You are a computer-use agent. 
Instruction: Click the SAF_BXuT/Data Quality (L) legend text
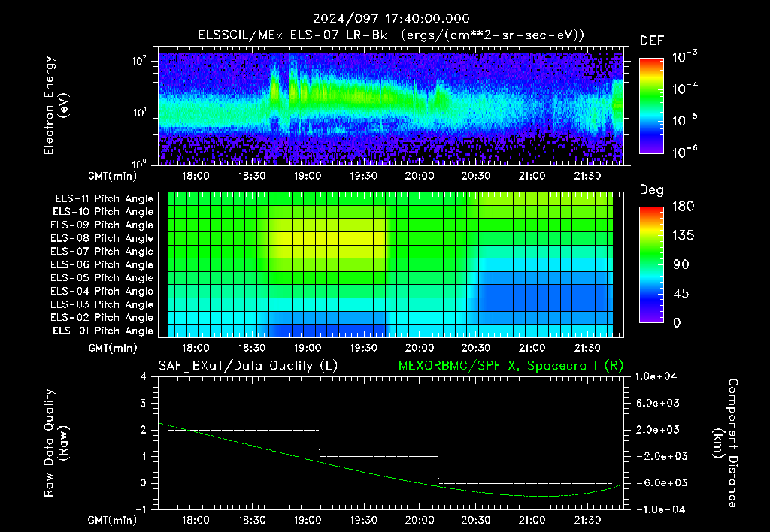(248, 366)
